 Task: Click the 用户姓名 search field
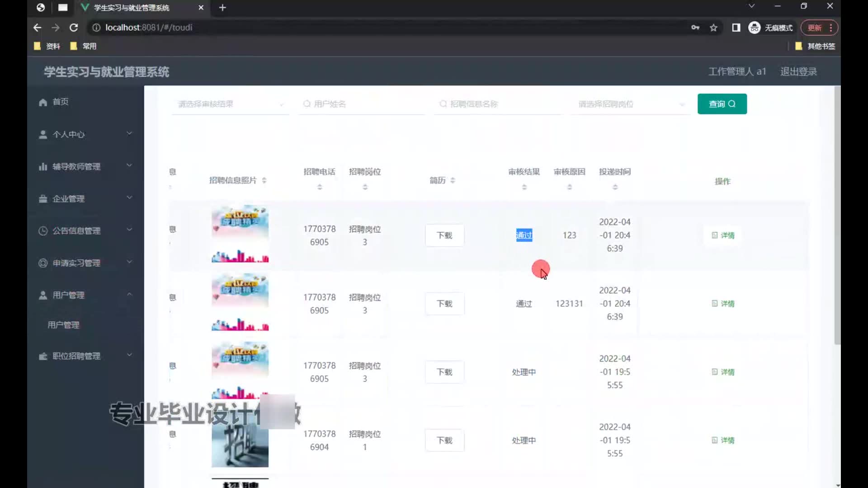[362, 104]
